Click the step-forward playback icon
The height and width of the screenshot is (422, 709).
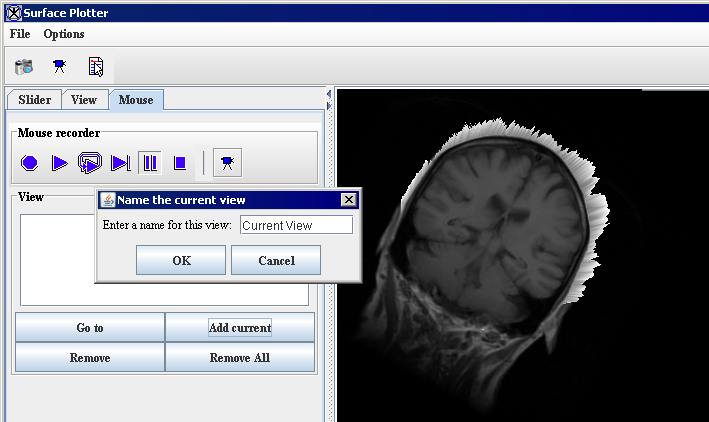point(120,162)
